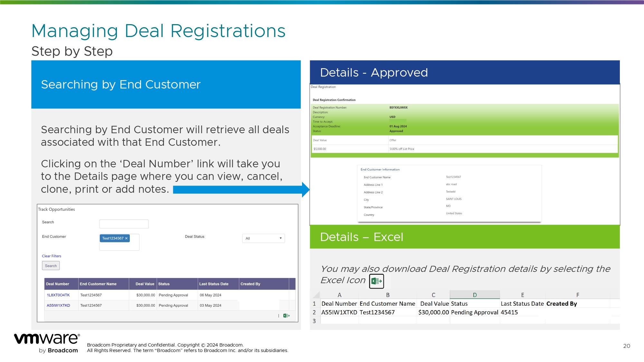Viewport: 644px width, 362px height.
Task: Open deal number 1L8XT0O4TK link
Action: 58,295
